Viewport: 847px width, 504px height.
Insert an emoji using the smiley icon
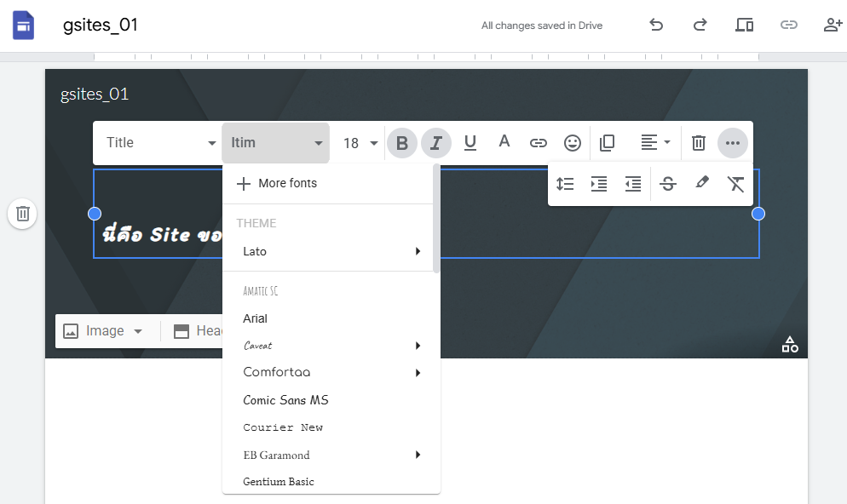573,143
